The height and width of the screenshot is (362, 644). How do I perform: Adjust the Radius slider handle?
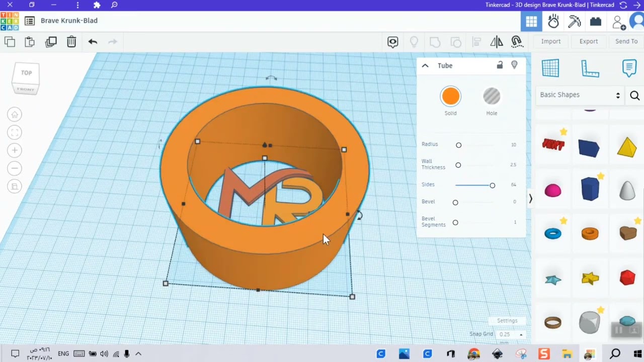click(458, 145)
